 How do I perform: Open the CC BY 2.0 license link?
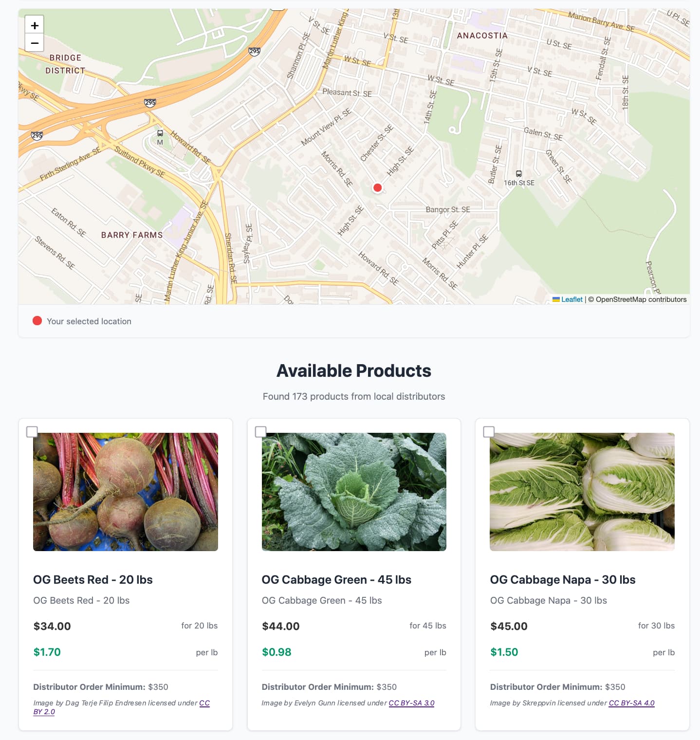pos(44,712)
